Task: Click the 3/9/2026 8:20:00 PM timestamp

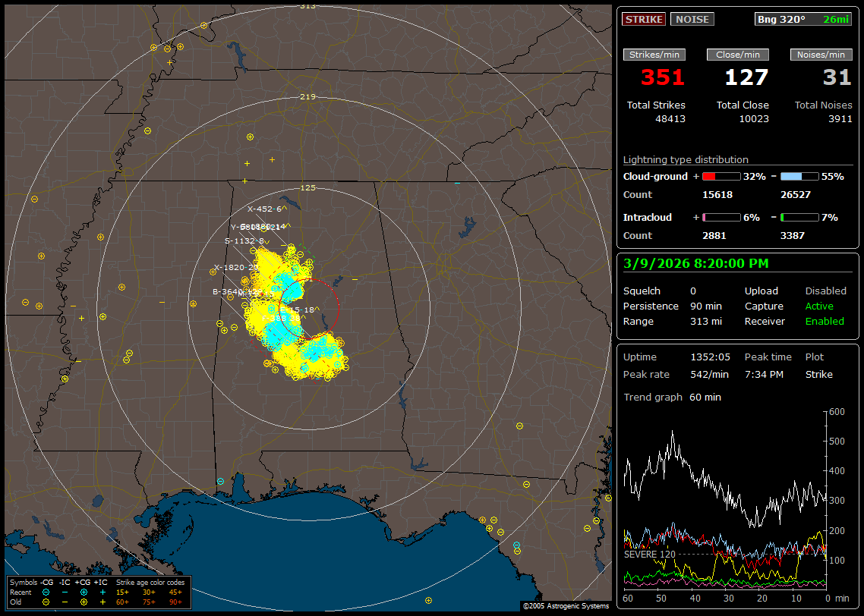Action: point(695,263)
